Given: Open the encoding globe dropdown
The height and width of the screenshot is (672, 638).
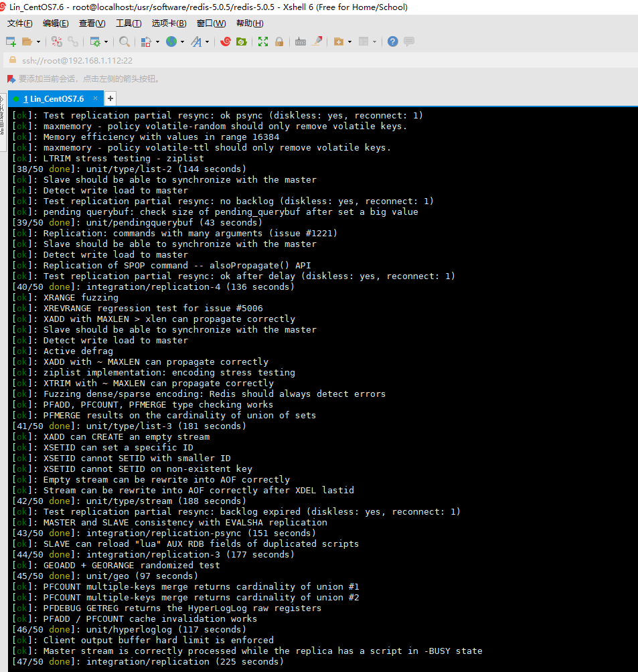Looking at the screenshot, I should click(x=172, y=41).
